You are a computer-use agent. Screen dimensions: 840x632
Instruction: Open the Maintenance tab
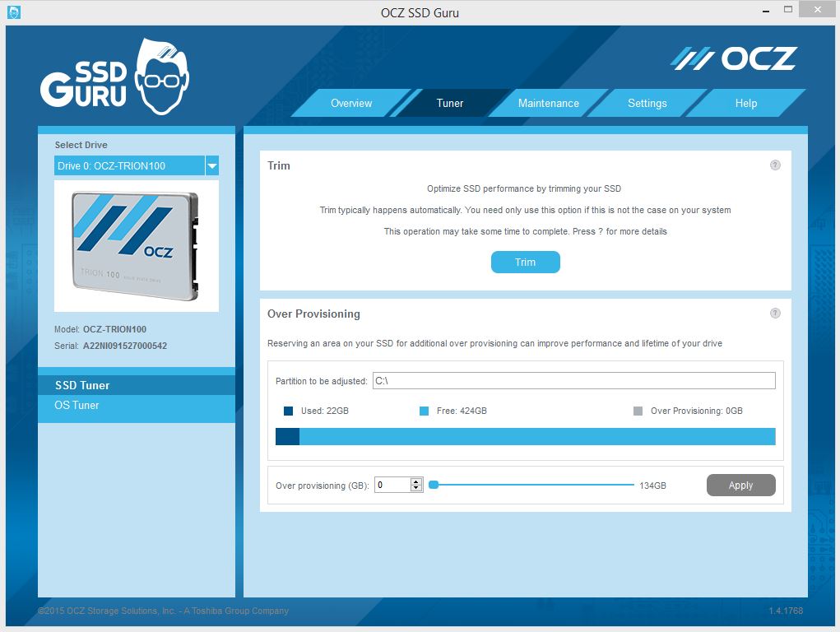[548, 103]
